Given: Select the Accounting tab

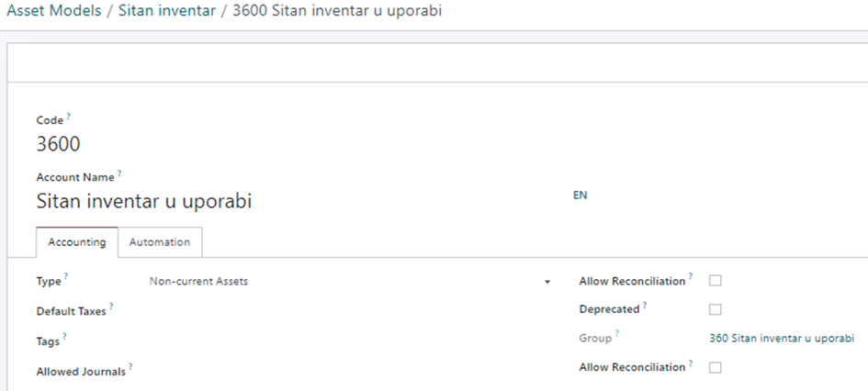Looking at the screenshot, I should [x=77, y=242].
